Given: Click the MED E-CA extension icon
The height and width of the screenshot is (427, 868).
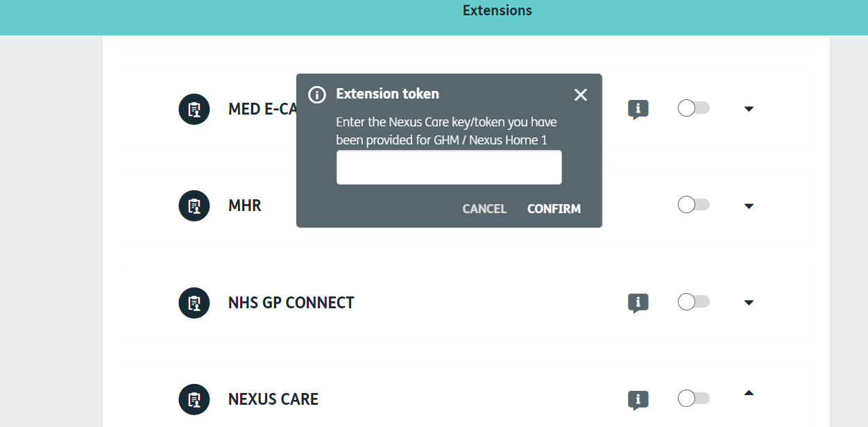Looking at the screenshot, I should click(194, 109).
